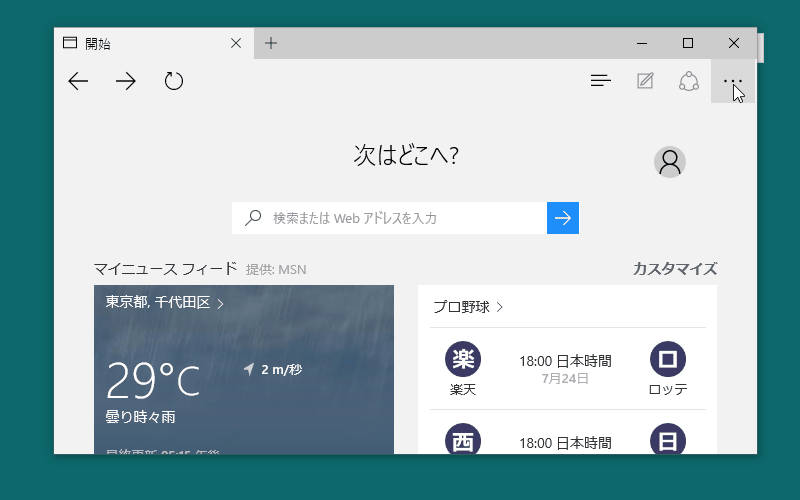800x500 pixels.
Task: Click the magnifier icon in search box
Action: 253,218
